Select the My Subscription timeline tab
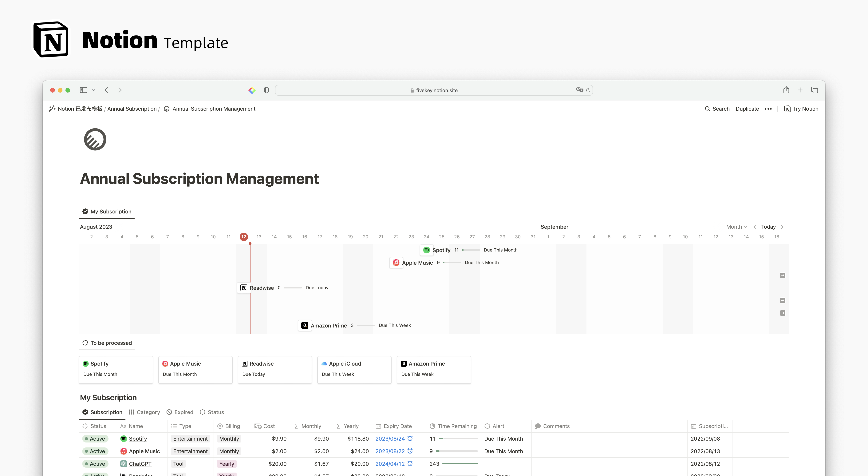 (107, 211)
